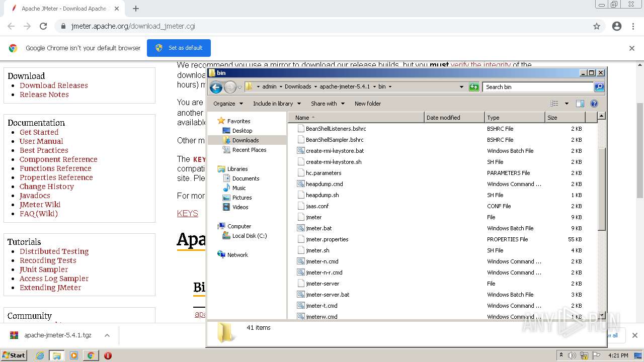644x362 pixels.
Task: Select Network in navigation pane
Action: 237,255
